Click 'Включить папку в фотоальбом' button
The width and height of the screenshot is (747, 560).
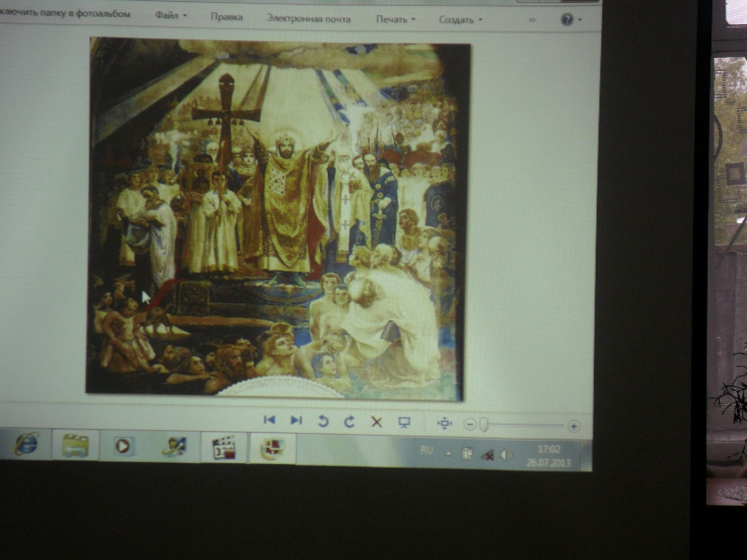[x=64, y=13]
